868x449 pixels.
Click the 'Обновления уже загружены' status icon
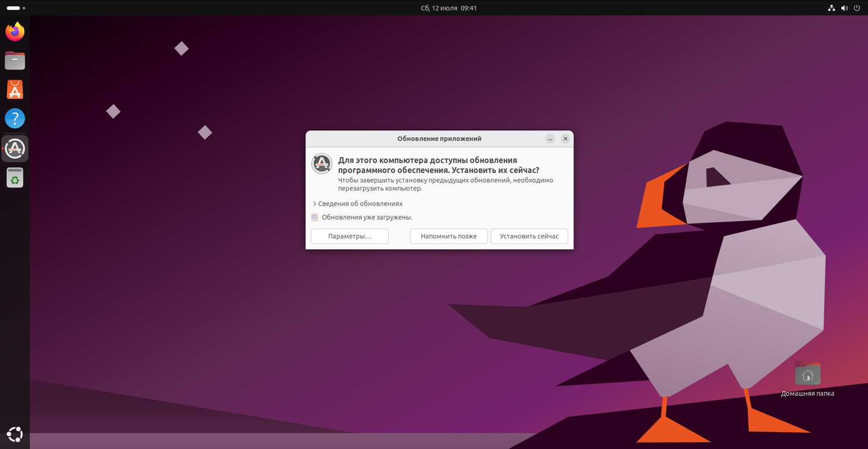[315, 218]
